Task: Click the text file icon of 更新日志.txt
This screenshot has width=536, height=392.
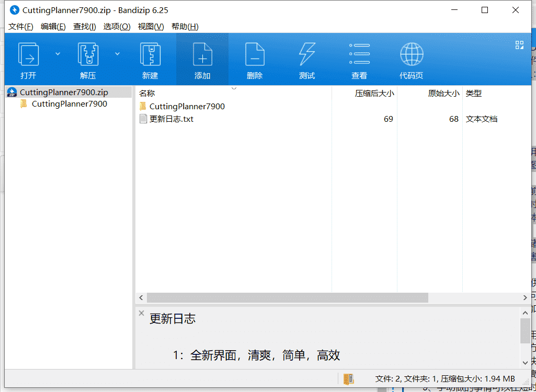Action: coord(143,119)
